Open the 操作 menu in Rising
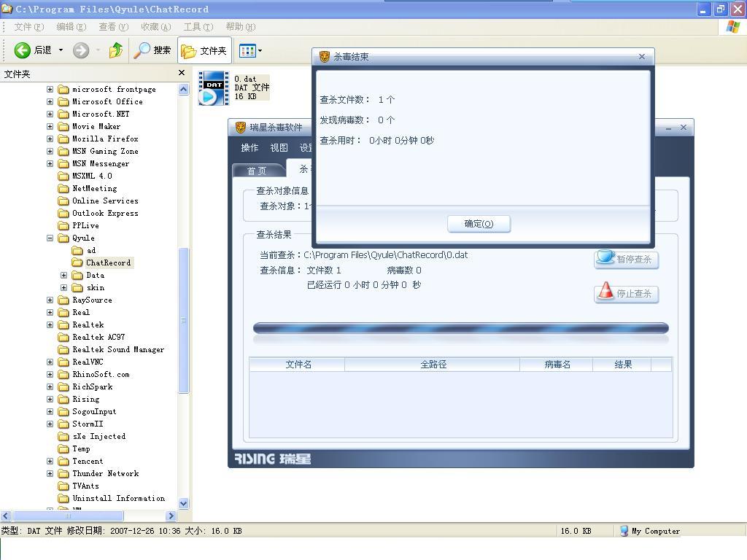747x560 pixels. [249, 147]
